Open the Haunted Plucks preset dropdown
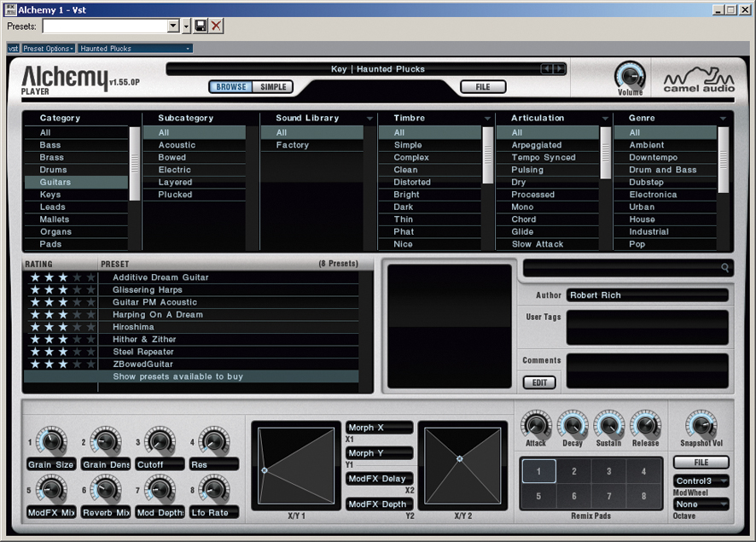 (135, 48)
